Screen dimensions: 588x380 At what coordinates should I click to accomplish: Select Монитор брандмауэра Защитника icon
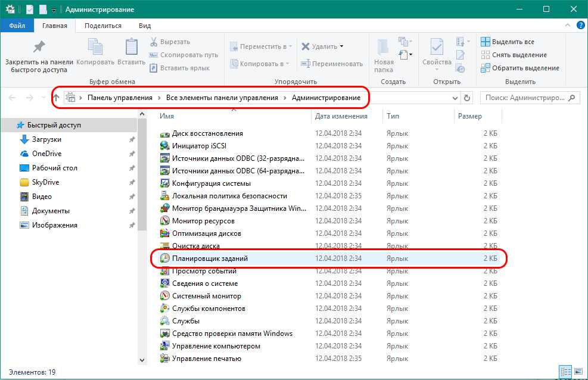pos(165,208)
